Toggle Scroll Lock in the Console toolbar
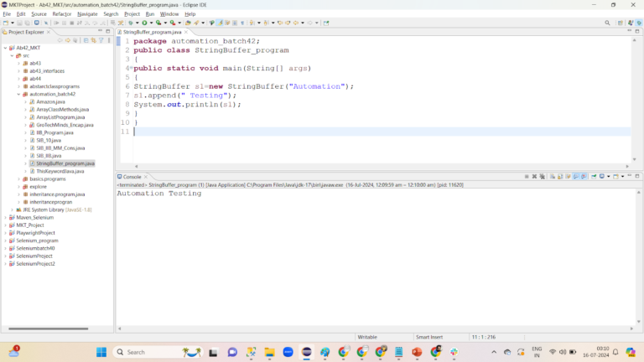Image resolution: width=644 pixels, height=362 pixels. click(x=560, y=177)
